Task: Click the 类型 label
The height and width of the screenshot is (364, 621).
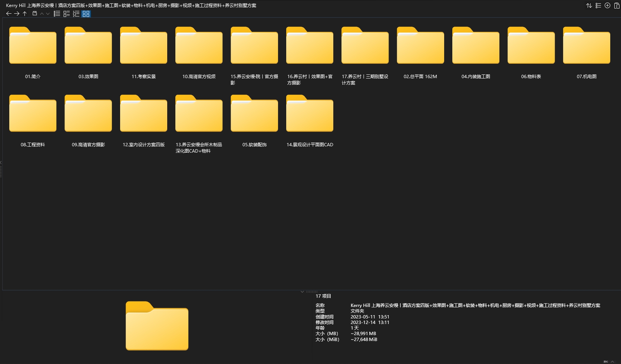Action: (x=320, y=311)
